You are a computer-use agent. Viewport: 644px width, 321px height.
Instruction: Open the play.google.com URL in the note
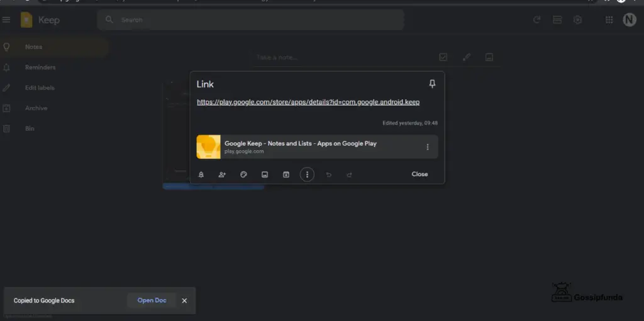pos(308,102)
